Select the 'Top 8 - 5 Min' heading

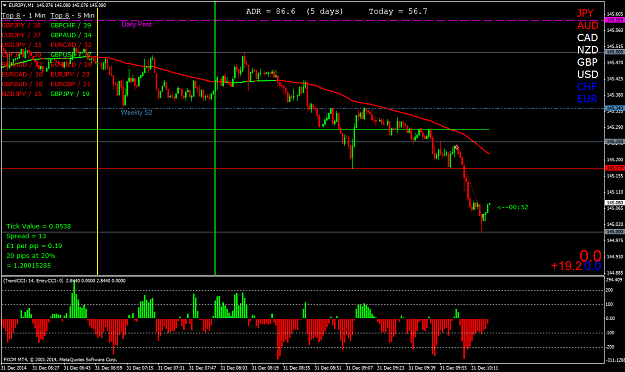(72, 16)
